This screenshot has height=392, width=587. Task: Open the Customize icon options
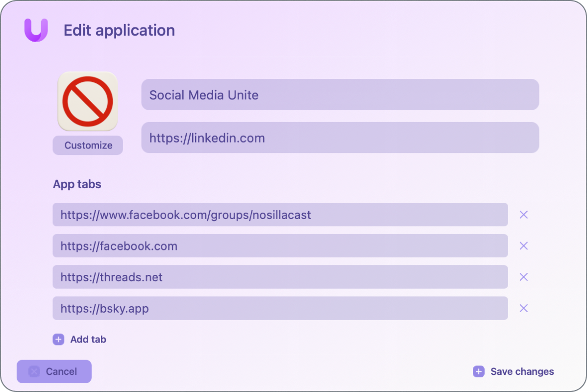88,145
